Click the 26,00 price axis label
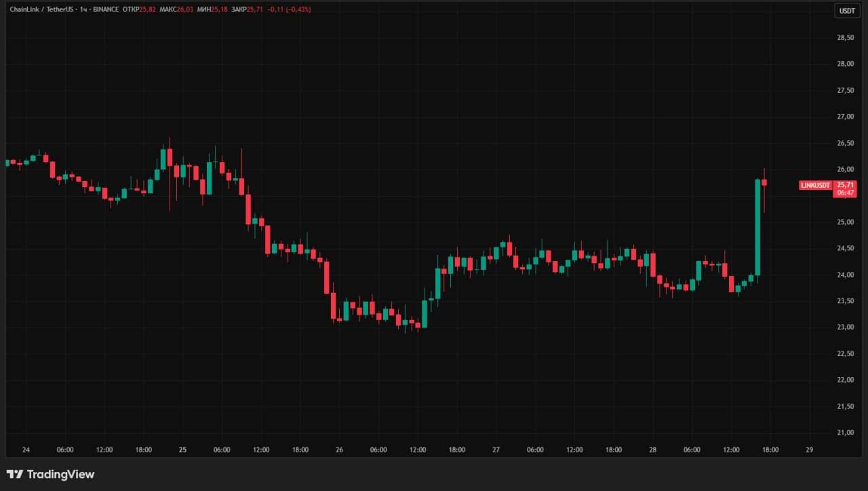 pyautogui.click(x=845, y=170)
